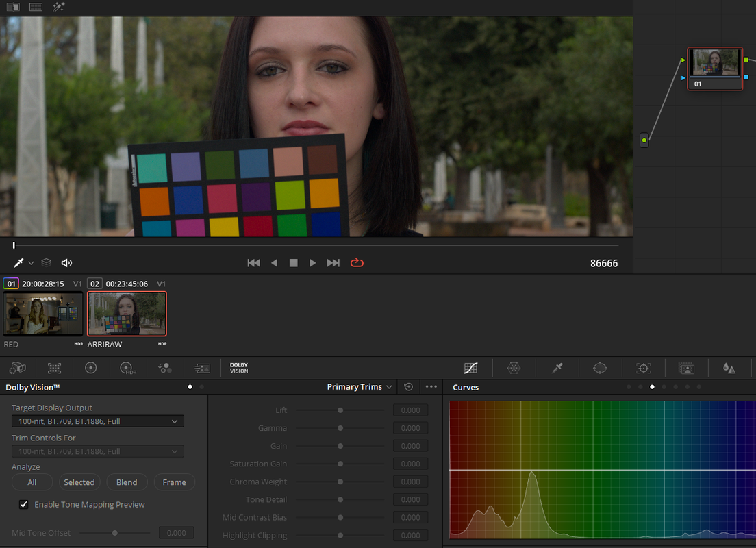Select node 01 in the node graph
756x548 pixels.
point(714,68)
